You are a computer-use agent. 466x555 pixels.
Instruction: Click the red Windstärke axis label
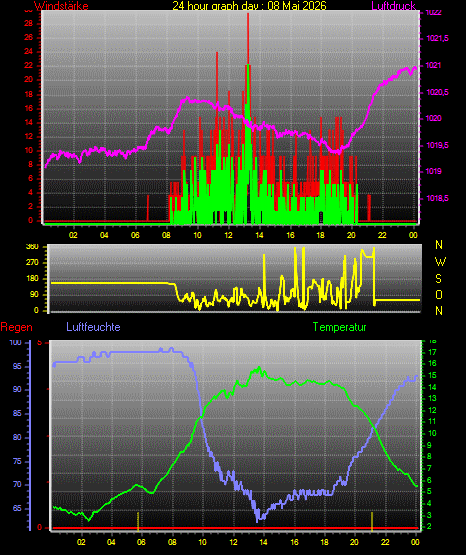[61, 6]
